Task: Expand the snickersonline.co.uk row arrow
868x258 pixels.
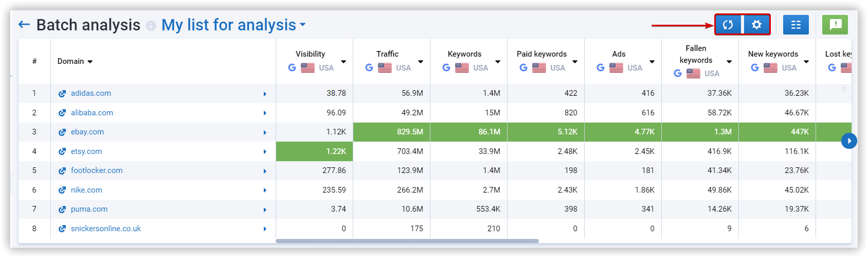Action: 265,229
